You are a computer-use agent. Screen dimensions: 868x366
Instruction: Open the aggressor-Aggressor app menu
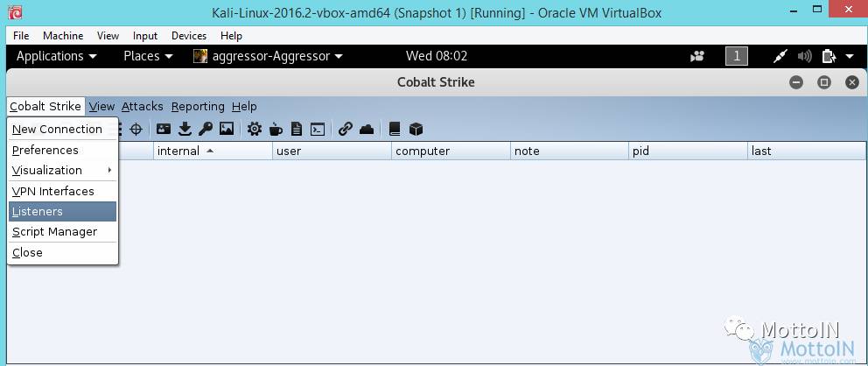pyautogui.click(x=268, y=56)
